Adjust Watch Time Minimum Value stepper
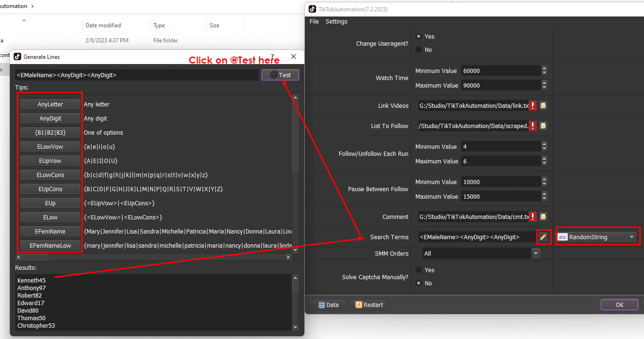This screenshot has height=339, width=644. pyautogui.click(x=544, y=71)
